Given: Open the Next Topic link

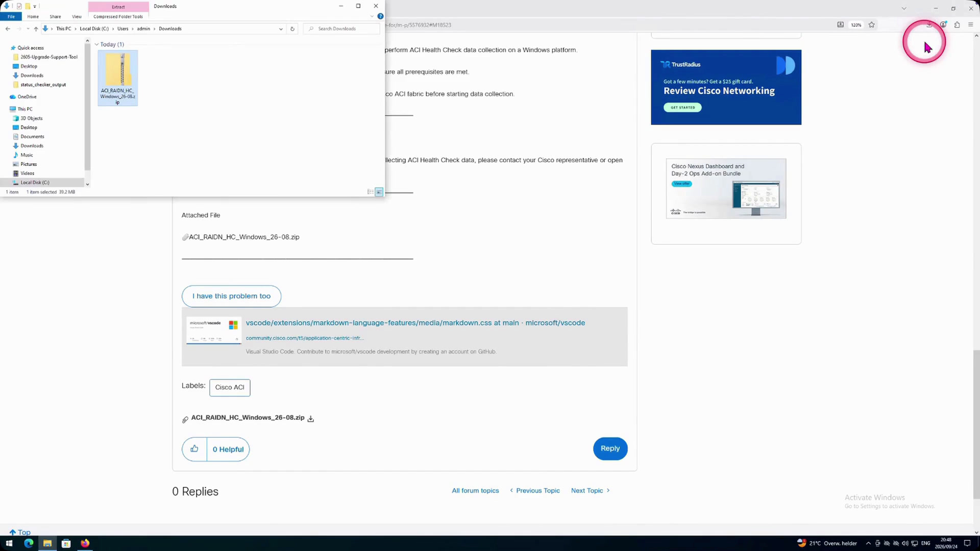Looking at the screenshot, I should click(x=591, y=490).
